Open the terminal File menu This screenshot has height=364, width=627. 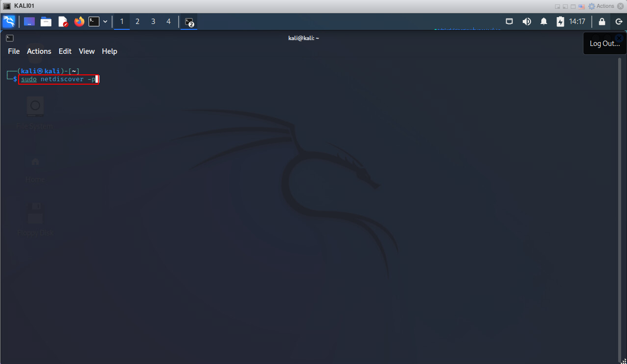coord(14,51)
